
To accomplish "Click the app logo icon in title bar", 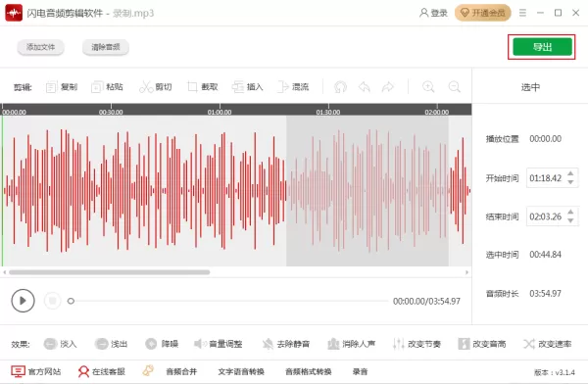I will point(14,13).
